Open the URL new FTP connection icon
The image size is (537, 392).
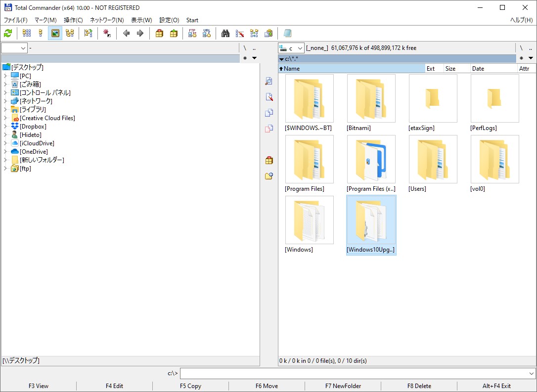pos(207,33)
